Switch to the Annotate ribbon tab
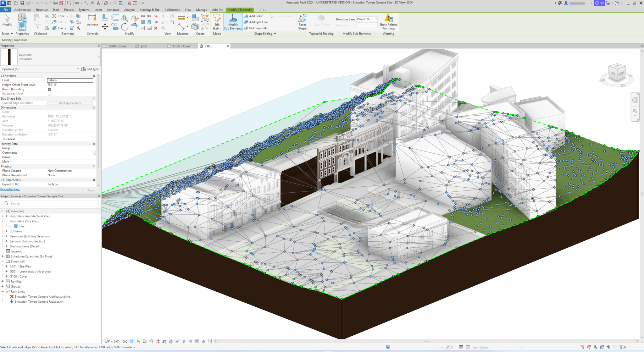The image size is (644, 352). pos(114,9)
